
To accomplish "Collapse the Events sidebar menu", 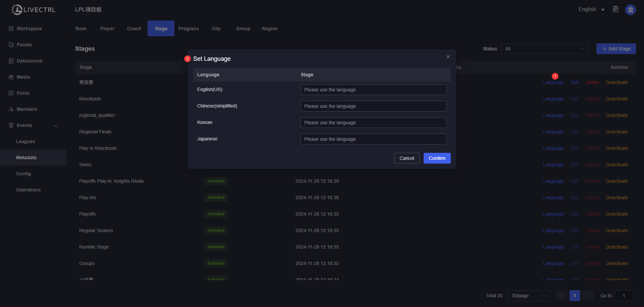I will click(56, 126).
